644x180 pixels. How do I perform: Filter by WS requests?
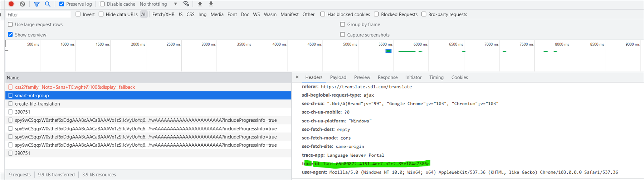pyautogui.click(x=256, y=14)
